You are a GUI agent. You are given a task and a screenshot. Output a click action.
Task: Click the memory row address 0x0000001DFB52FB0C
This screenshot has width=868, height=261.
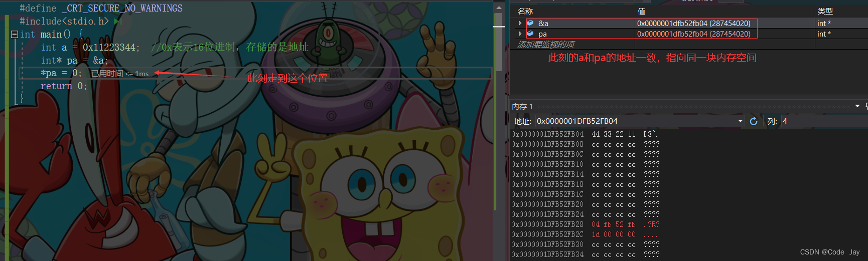547,154
